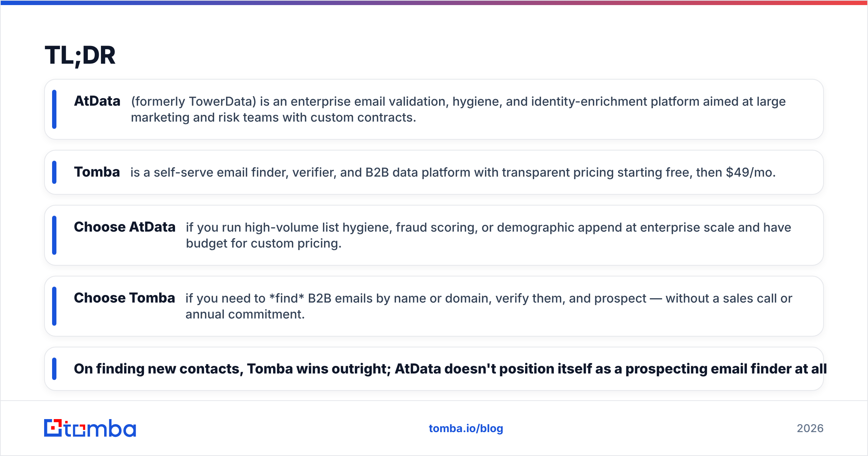Select the Choose AtData label
Screen dimensions: 868x456
(125, 227)
